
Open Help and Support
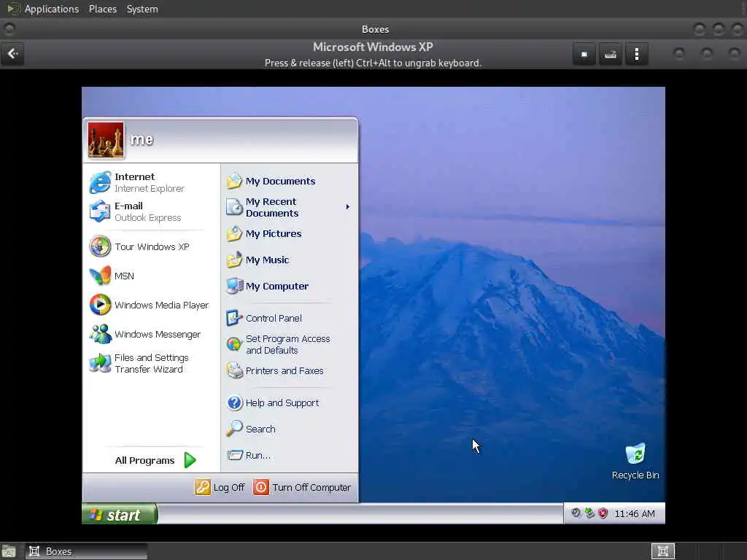290,402
